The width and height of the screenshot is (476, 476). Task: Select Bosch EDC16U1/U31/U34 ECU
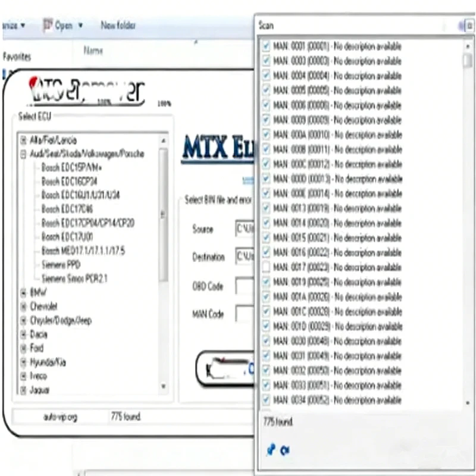tap(81, 195)
